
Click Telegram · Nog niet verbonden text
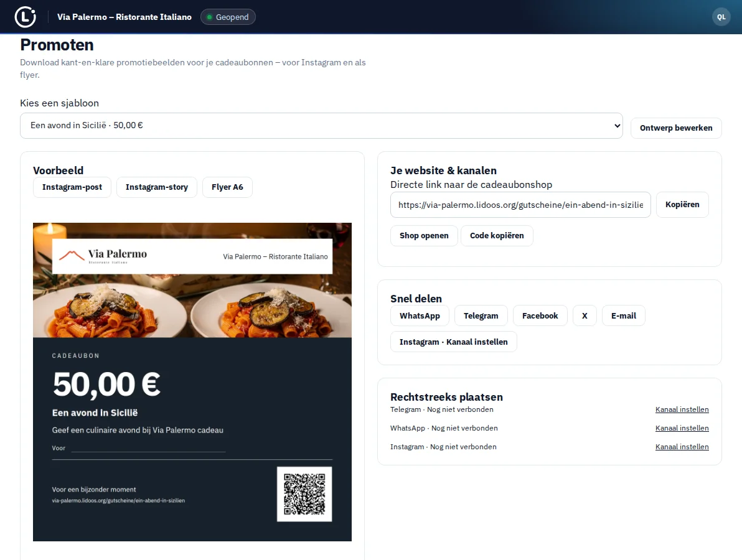click(x=441, y=409)
